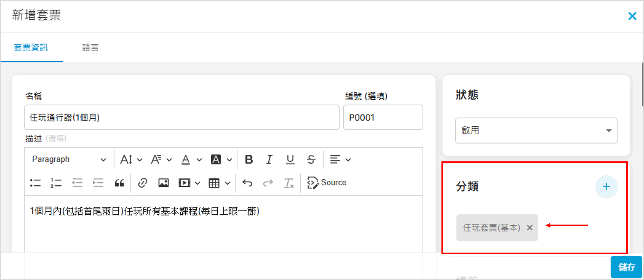
Task: Create a bulleted list
Action: [x=35, y=183]
